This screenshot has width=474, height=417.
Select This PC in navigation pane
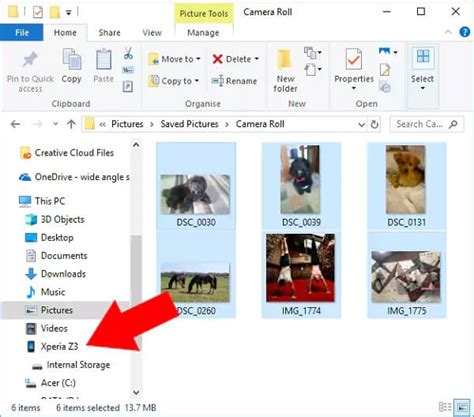pyautogui.click(x=42, y=201)
